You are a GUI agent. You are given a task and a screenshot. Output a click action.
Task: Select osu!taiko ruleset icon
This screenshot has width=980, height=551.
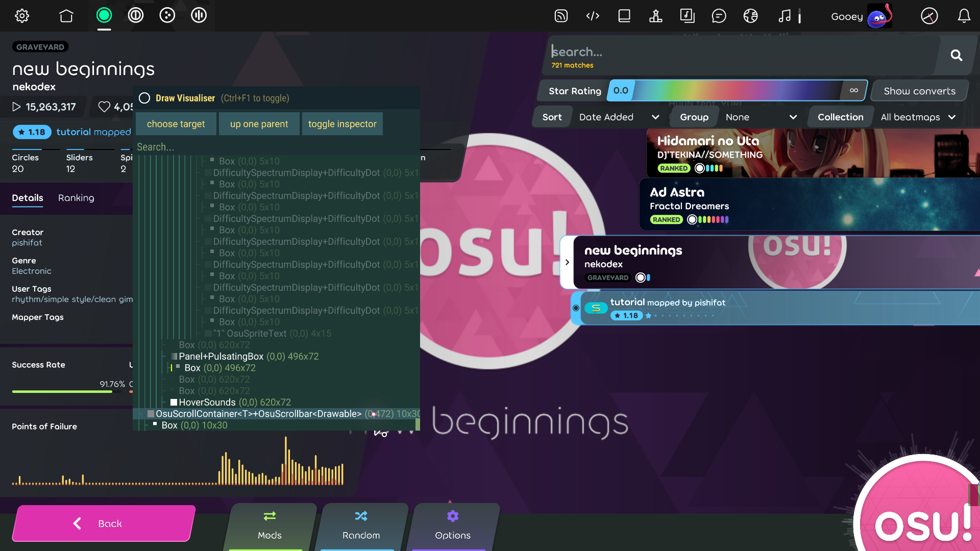coord(136,15)
